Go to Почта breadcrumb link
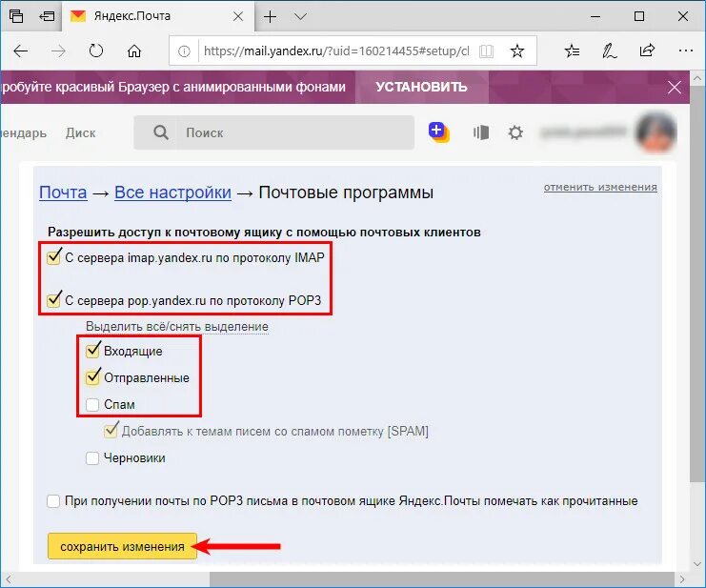706x588 pixels. click(x=63, y=193)
